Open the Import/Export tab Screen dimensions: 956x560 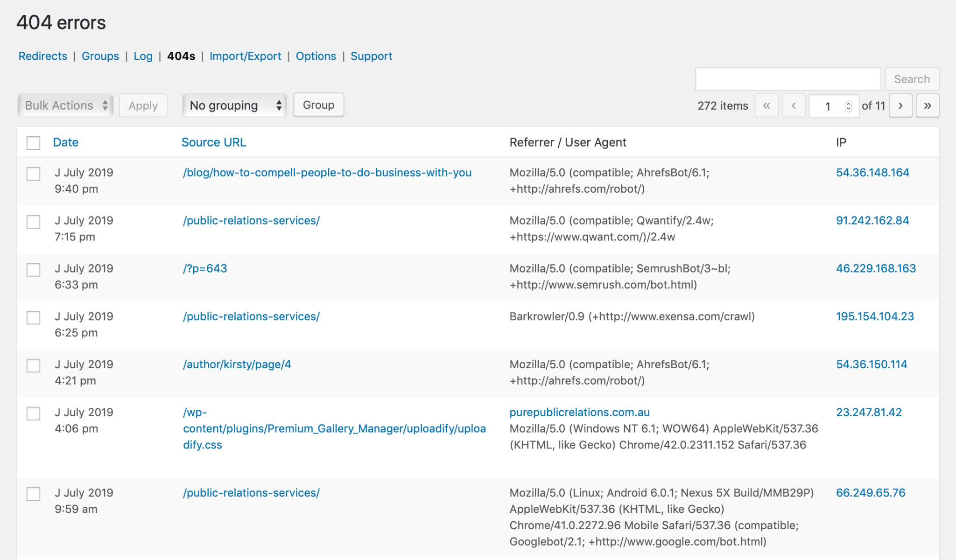tap(245, 56)
